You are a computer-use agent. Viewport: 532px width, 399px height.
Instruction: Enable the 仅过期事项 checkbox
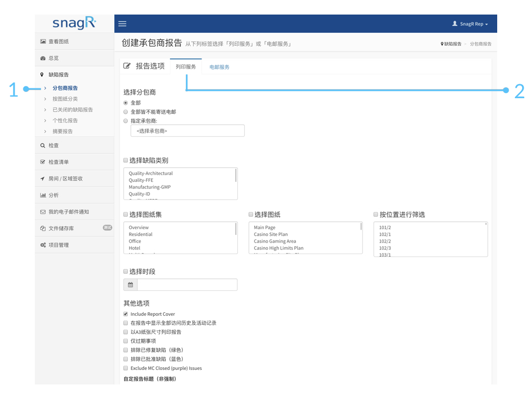pos(126,341)
